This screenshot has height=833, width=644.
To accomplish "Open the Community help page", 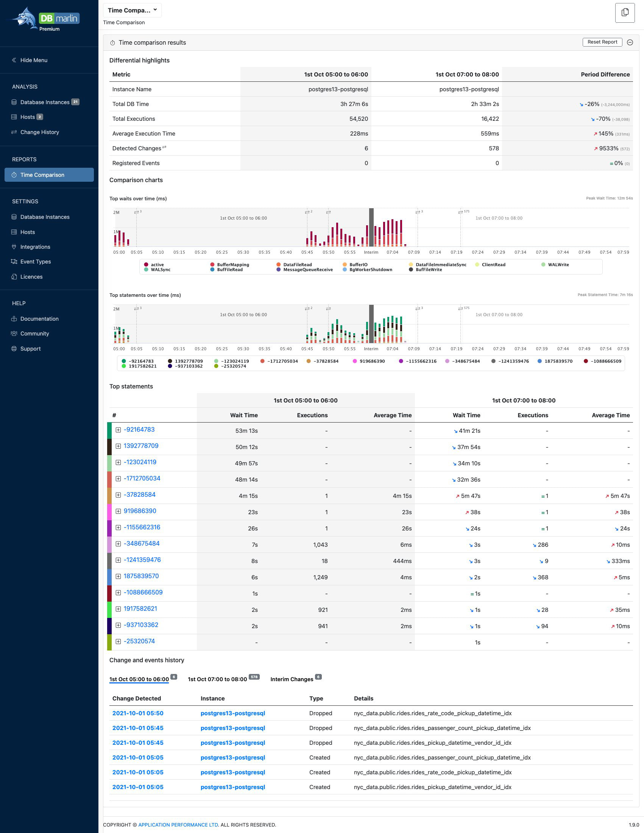I will coord(34,333).
